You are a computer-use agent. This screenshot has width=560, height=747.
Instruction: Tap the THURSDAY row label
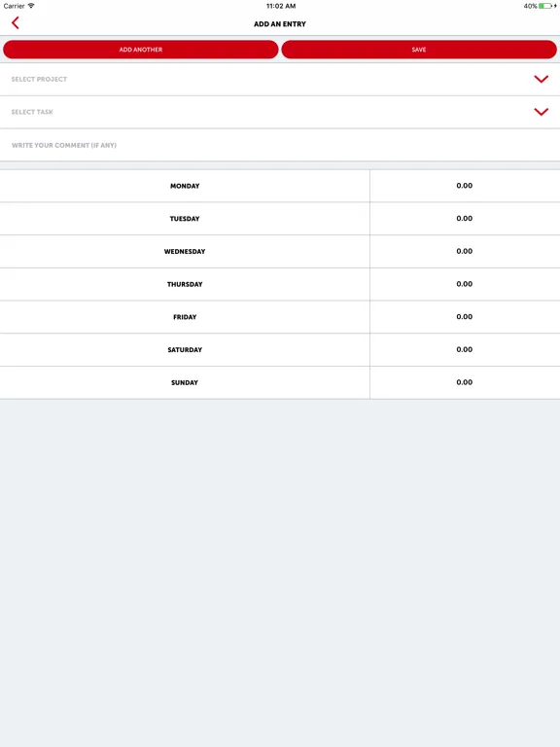[185, 284]
